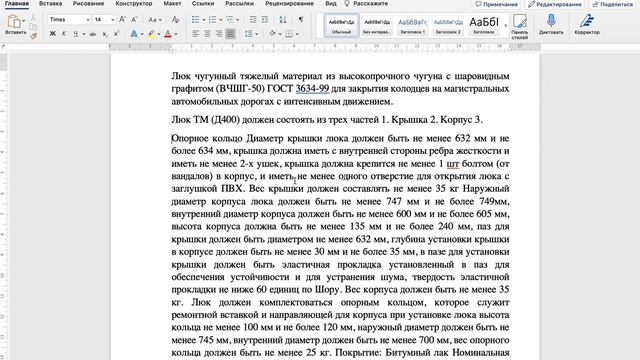The height and width of the screenshot is (360, 640).
Task: Click the Cut scissors icon
Action: 33,18
